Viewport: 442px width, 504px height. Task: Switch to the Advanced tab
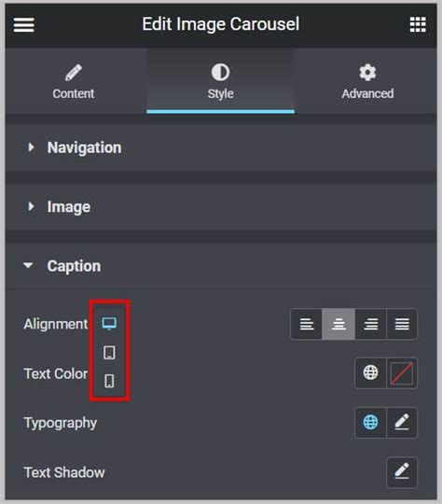[367, 81]
